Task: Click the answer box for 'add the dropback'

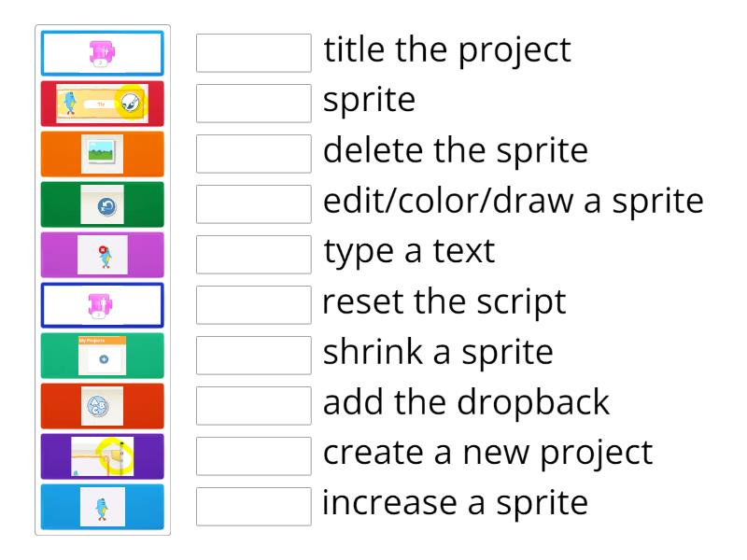Action: click(254, 406)
